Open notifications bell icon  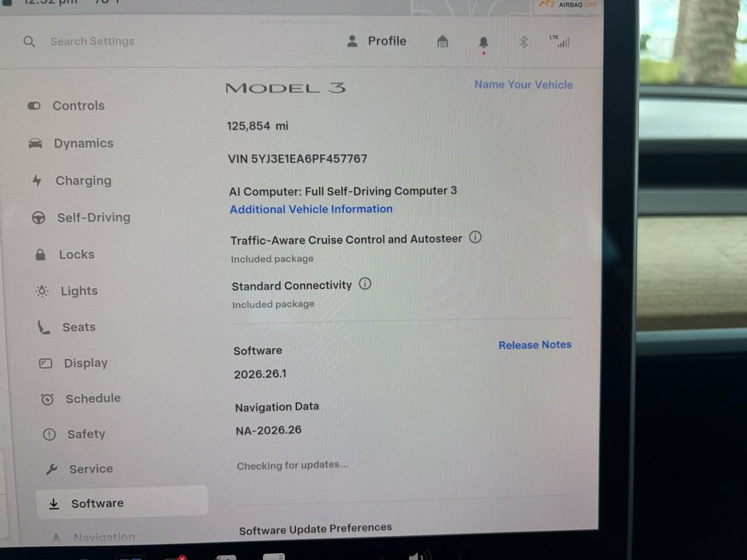484,43
